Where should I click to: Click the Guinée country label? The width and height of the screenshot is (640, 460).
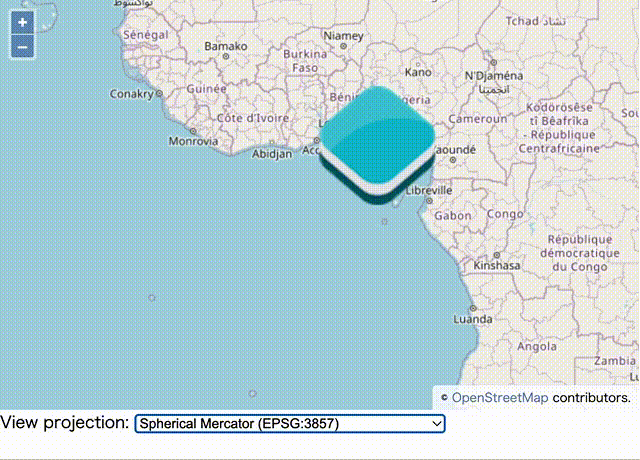pyautogui.click(x=206, y=89)
